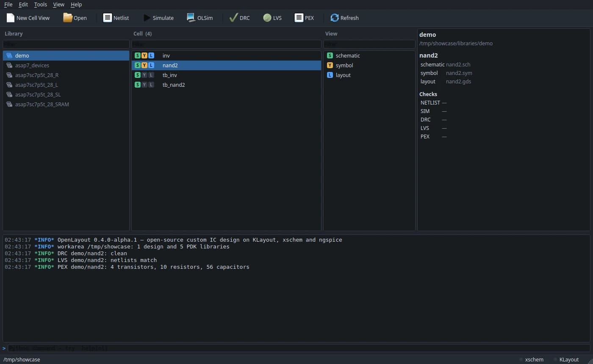
Task: Click the L badge on the tb_nand2 cell row
Action: (x=151, y=85)
